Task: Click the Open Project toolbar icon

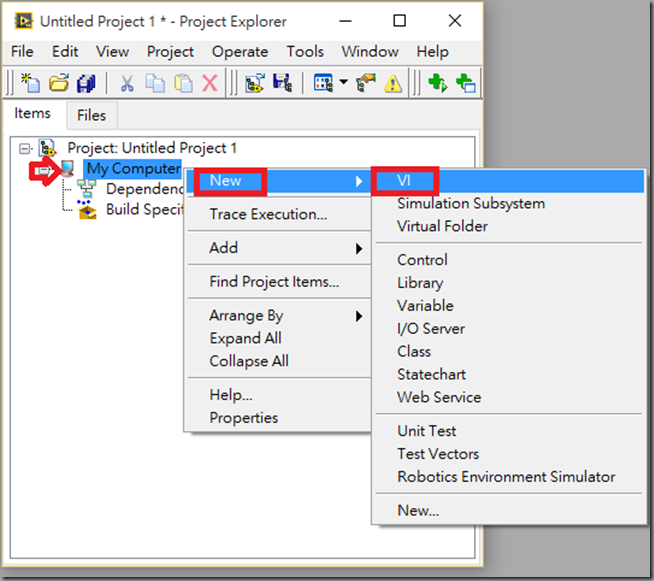Action: (254, 83)
